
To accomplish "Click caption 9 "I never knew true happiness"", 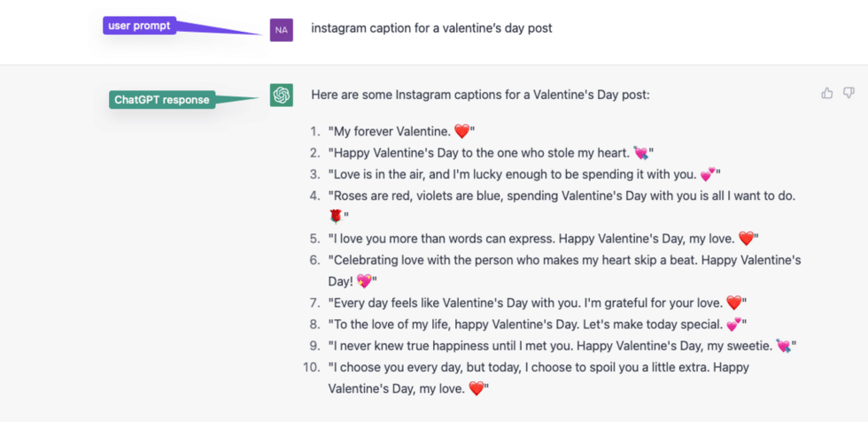I will tap(562, 346).
